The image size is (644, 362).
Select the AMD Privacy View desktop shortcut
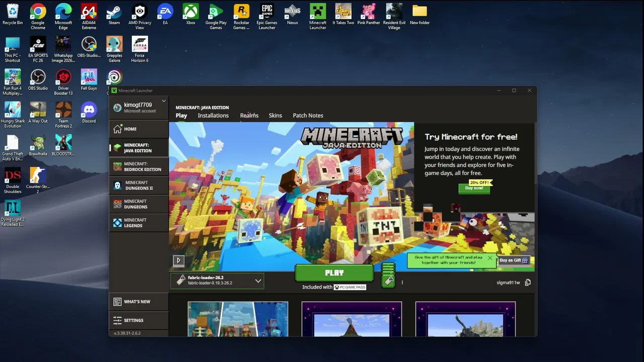[140, 17]
